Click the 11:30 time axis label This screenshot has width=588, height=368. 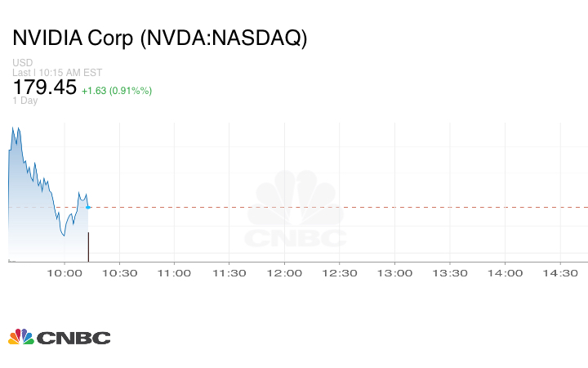pos(229,273)
